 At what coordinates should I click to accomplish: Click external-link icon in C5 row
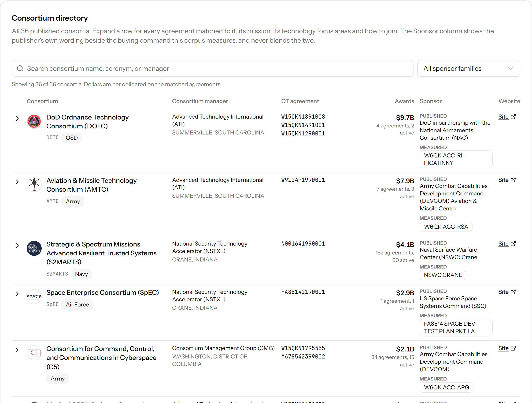click(x=513, y=348)
